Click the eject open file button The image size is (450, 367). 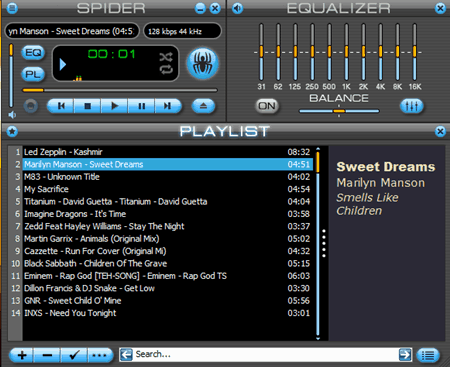click(203, 106)
